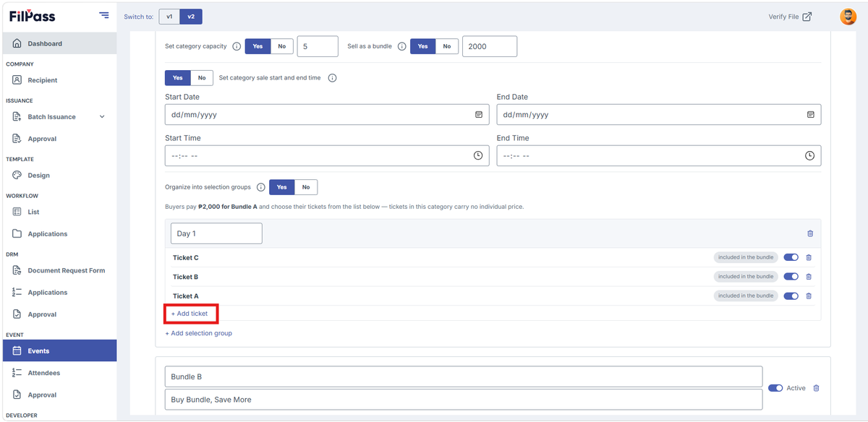
Task: Click the Start Time input field
Action: 327,155
